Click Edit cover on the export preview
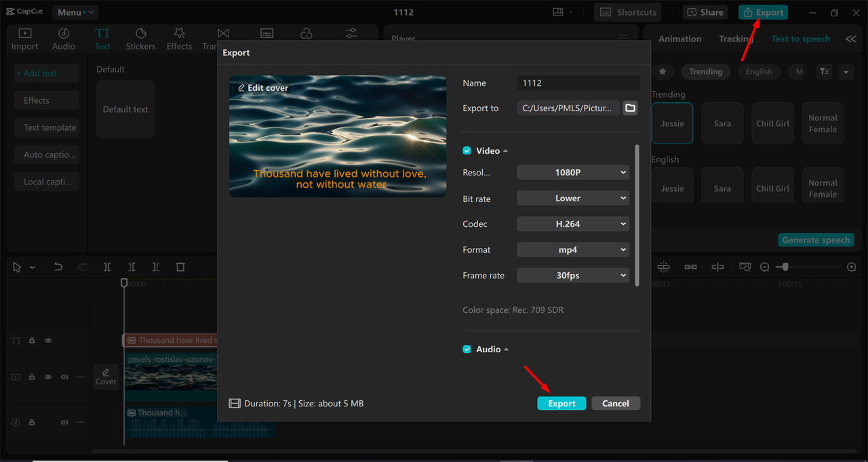 pyautogui.click(x=263, y=88)
